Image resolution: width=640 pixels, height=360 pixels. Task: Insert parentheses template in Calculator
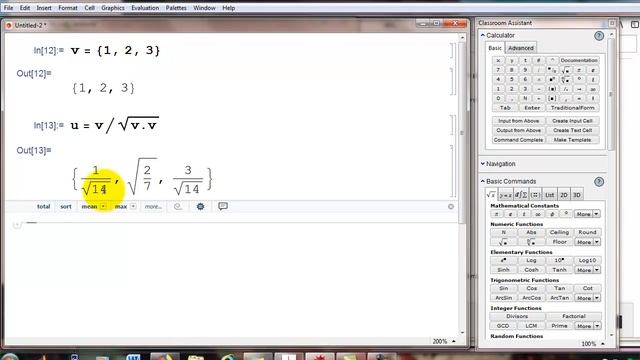tap(552, 89)
